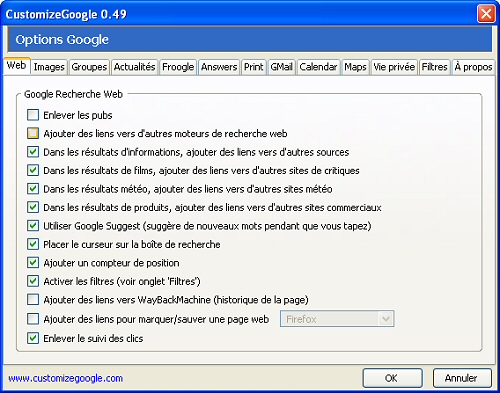Image resolution: width=500 pixels, height=393 pixels.
Task: Open the www.customizegoogle.com link
Action: pos(66,378)
